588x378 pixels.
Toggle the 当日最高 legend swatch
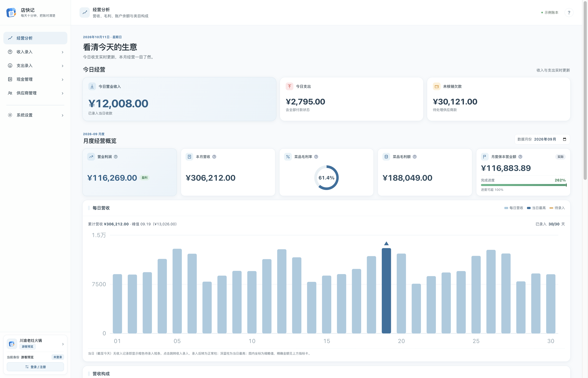(x=529, y=208)
